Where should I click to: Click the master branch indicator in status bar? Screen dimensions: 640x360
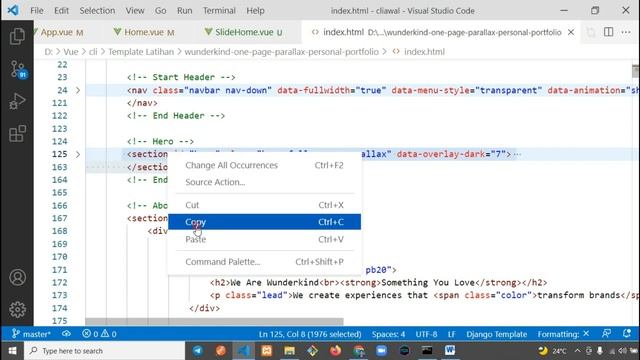click(31, 334)
